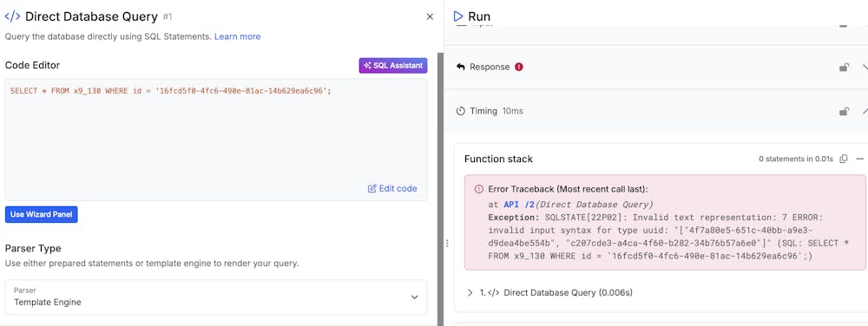Click Edit code pencil link
This screenshot has width=868, height=326.
(x=392, y=188)
